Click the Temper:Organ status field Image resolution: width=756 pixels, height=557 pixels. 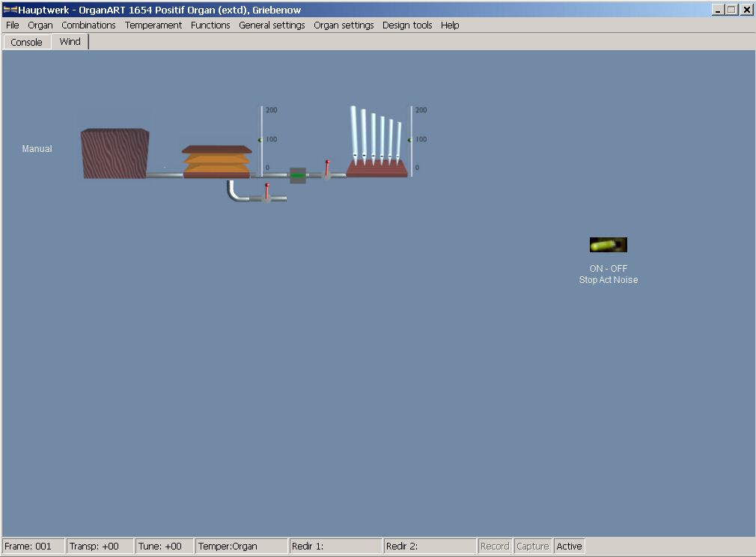(x=241, y=547)
